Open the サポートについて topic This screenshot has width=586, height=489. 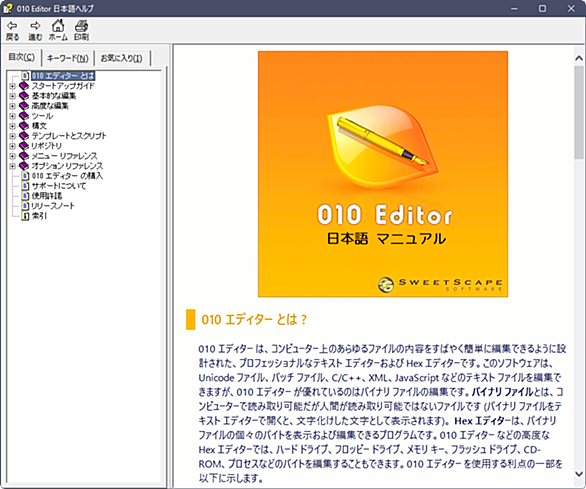[59, 186]
